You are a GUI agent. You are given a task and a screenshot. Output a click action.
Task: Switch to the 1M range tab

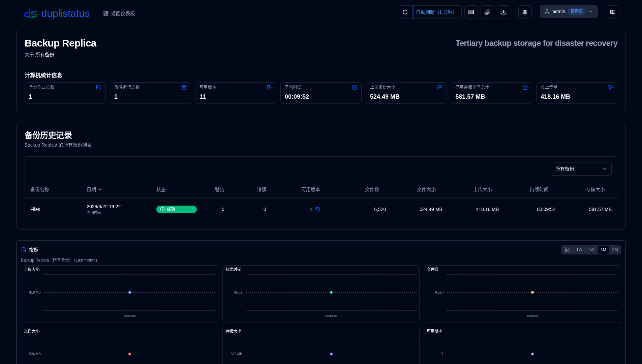point(603,250)
